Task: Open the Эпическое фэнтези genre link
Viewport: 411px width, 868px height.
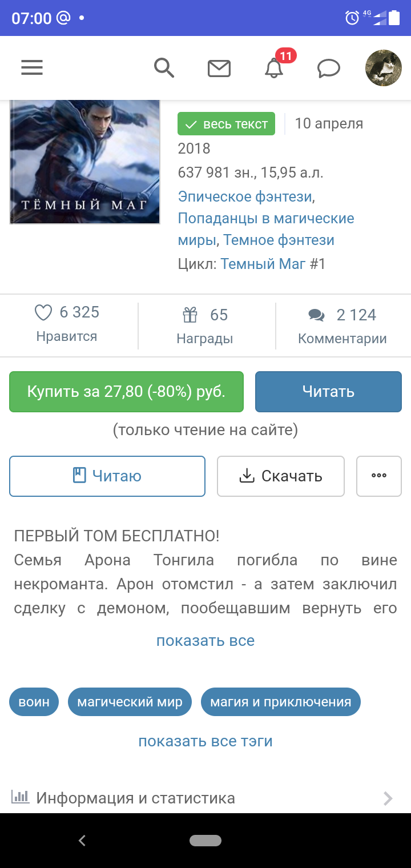Action: pos(245,196)
